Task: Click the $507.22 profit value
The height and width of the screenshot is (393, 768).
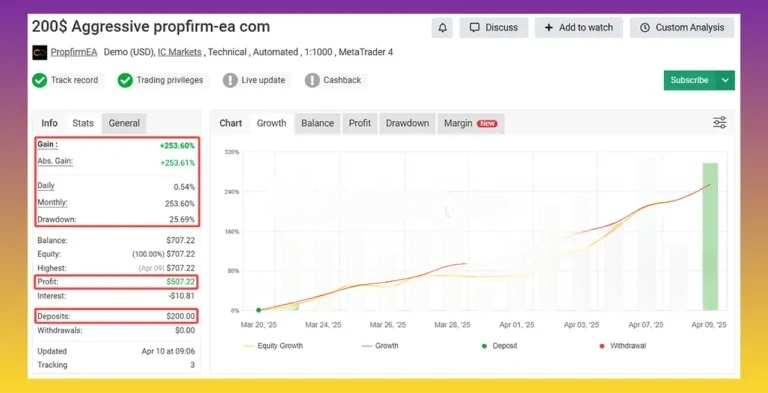Action: (181, 282)
